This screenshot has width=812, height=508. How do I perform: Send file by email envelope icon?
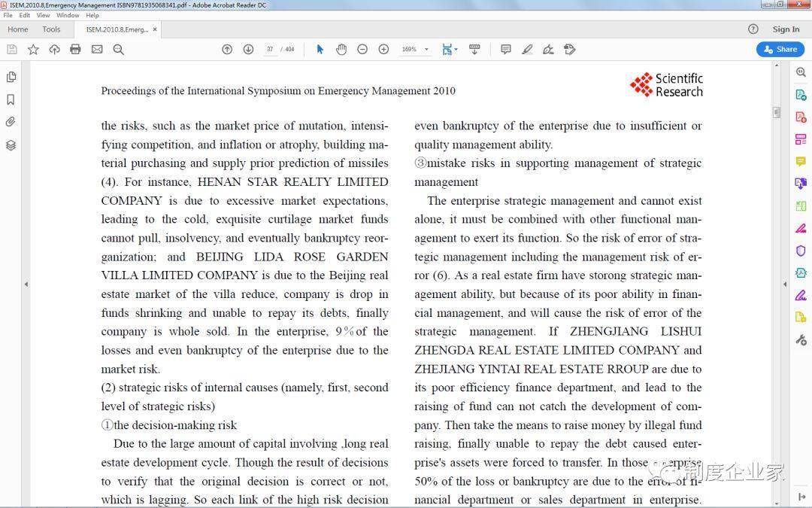(97, 49)
